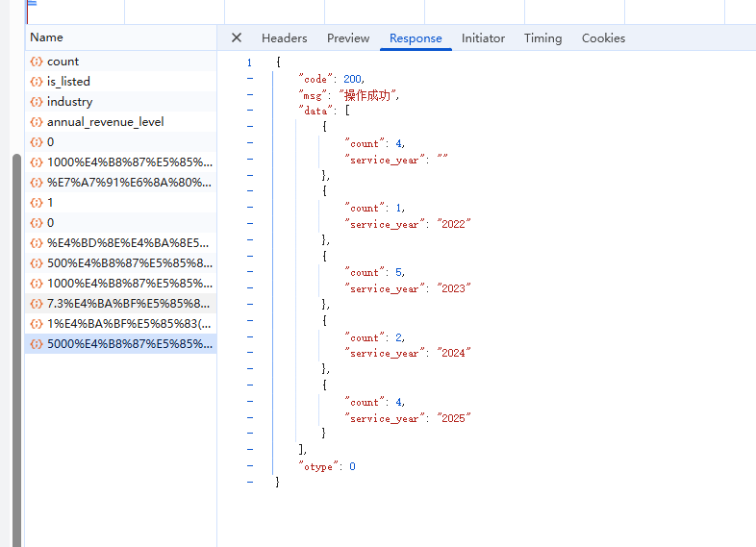
Task: Click the icon next to is_listed request
Action: pyautogui.click(x=37, y=82)
